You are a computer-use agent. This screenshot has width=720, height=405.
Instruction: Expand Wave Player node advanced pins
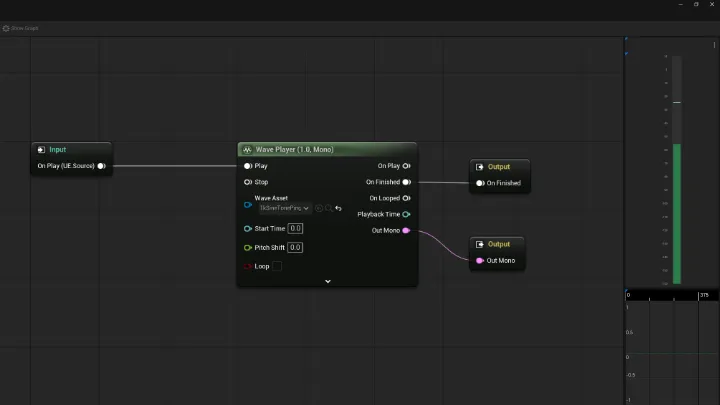pyautogui.click(x=328, y=281)
